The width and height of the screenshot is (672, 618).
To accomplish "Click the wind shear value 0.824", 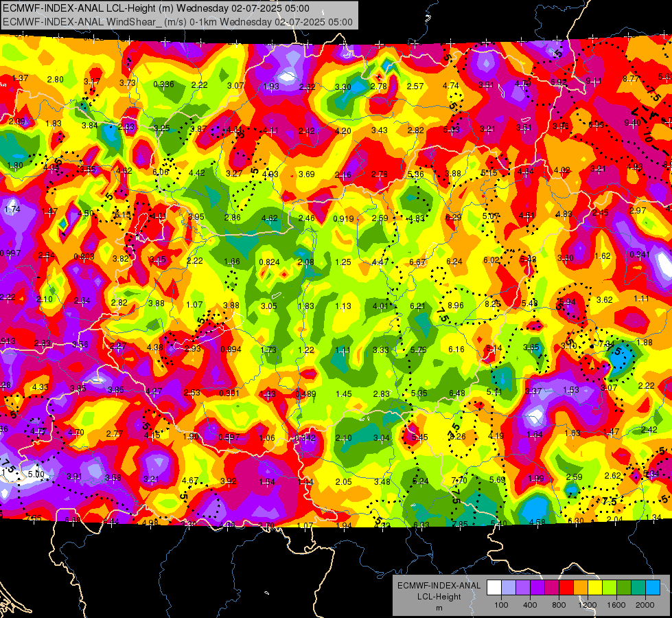I will click(270, 262).
